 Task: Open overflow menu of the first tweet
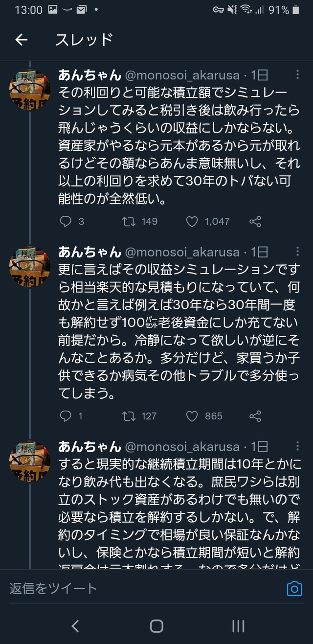[297, 74]
